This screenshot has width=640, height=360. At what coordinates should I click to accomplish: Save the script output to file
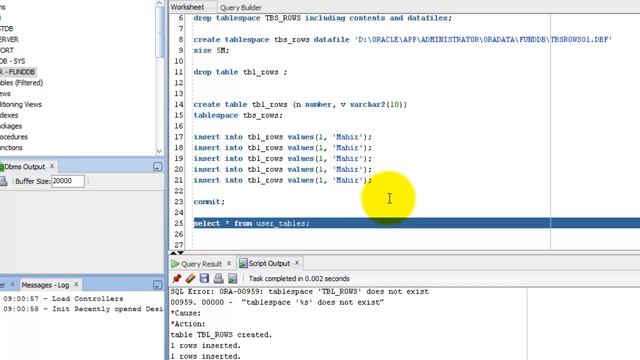204,278
